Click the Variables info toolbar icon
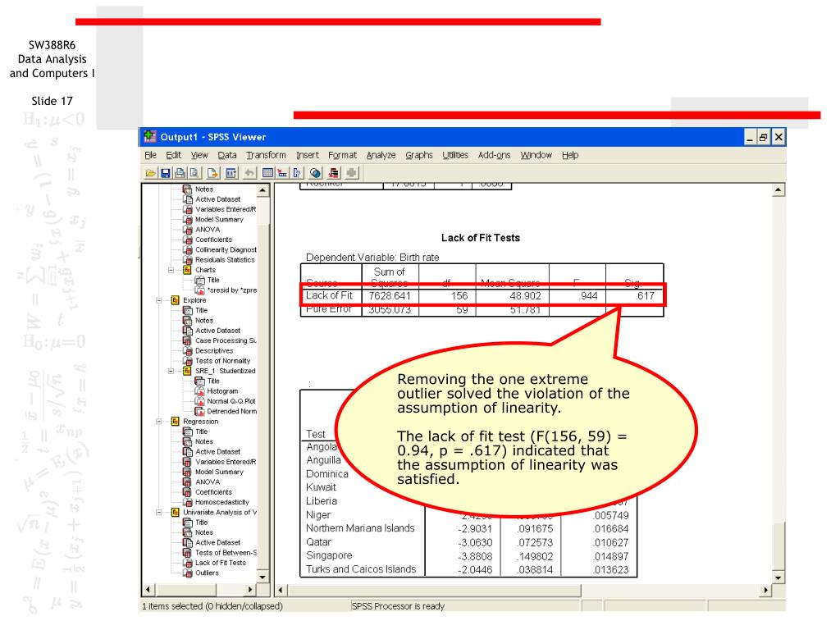This screenshot has width=840, height=630. tap(297, 173)
